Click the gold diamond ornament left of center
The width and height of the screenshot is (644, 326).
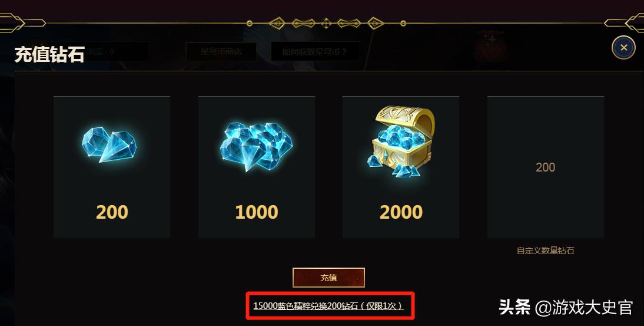click(x=277, y=23)
